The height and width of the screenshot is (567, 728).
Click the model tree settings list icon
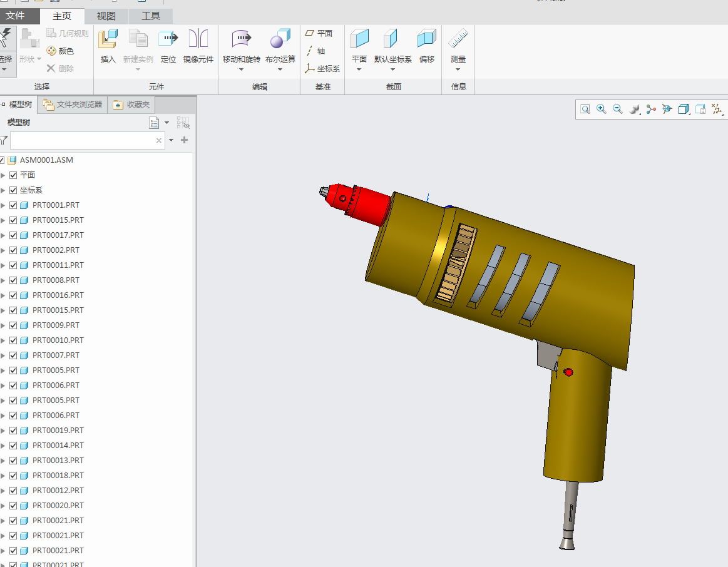pyautogui.click(x=154, y=123)
